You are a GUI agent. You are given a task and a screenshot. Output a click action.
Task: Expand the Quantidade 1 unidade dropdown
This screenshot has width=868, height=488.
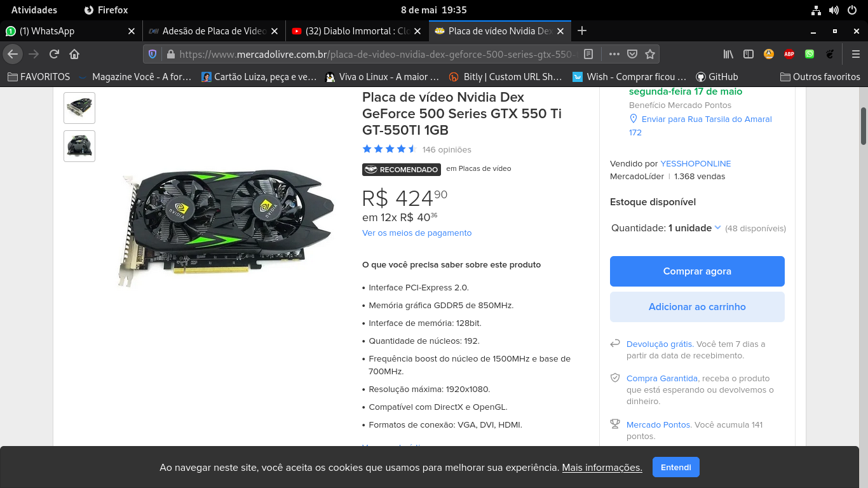pos(695,228)
